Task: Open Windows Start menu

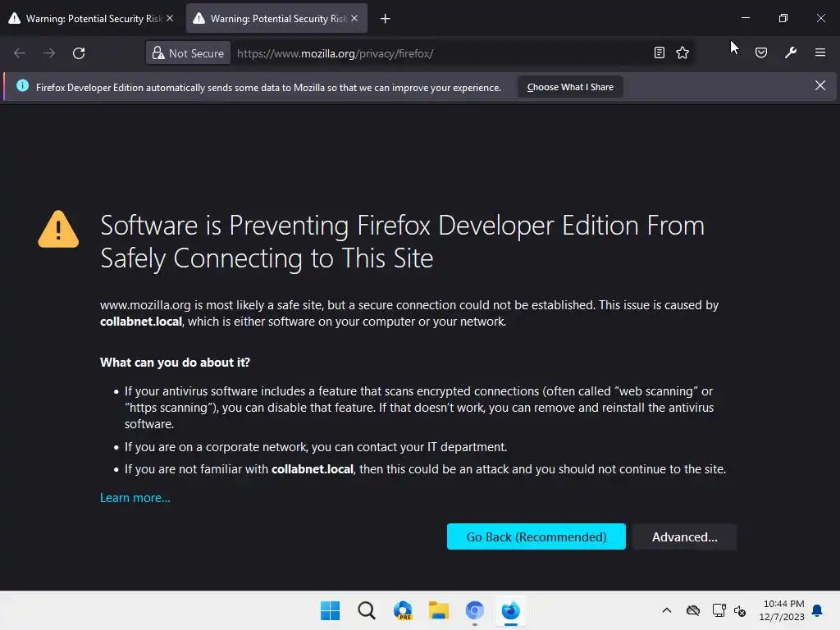Action: pos(330,610)
